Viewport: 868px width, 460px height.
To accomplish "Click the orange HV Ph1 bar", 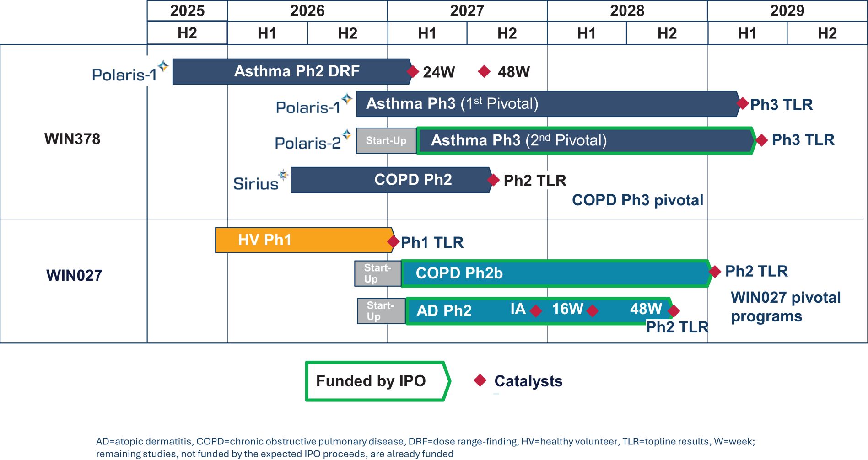I will (x=304, y=240).
